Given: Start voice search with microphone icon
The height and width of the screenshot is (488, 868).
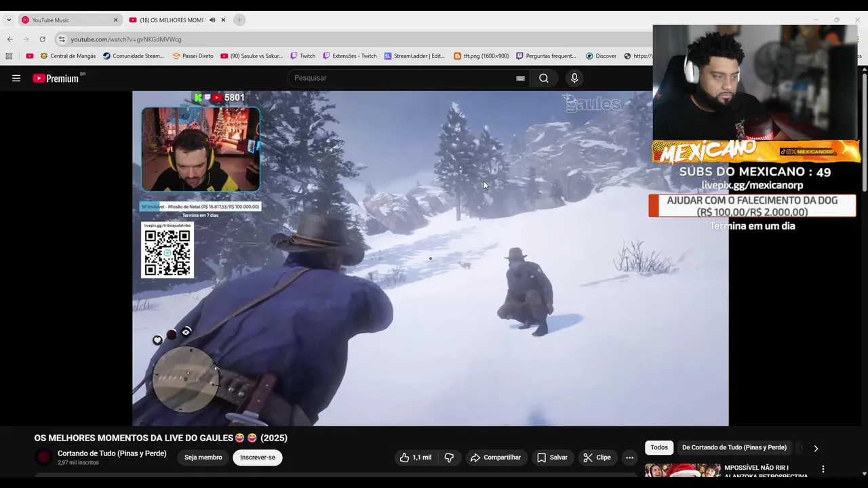Looking at the screenshot, I should (574, 78).
